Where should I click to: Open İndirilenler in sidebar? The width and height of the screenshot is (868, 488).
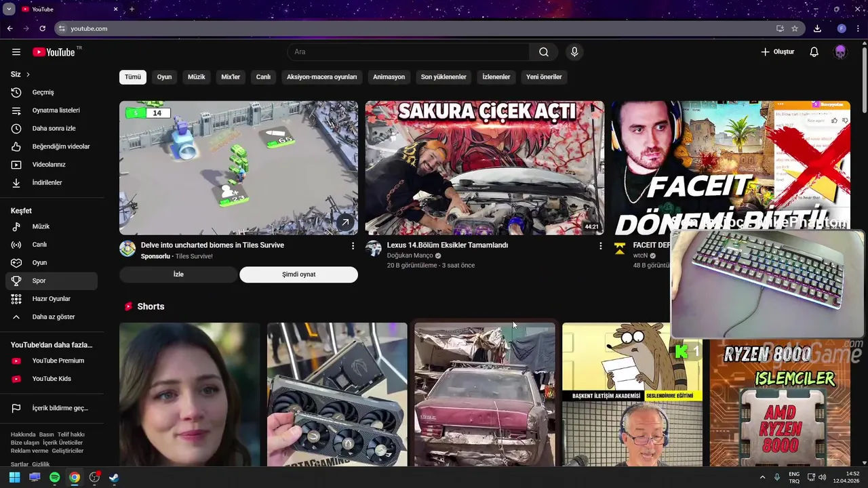tap(52, 183)
